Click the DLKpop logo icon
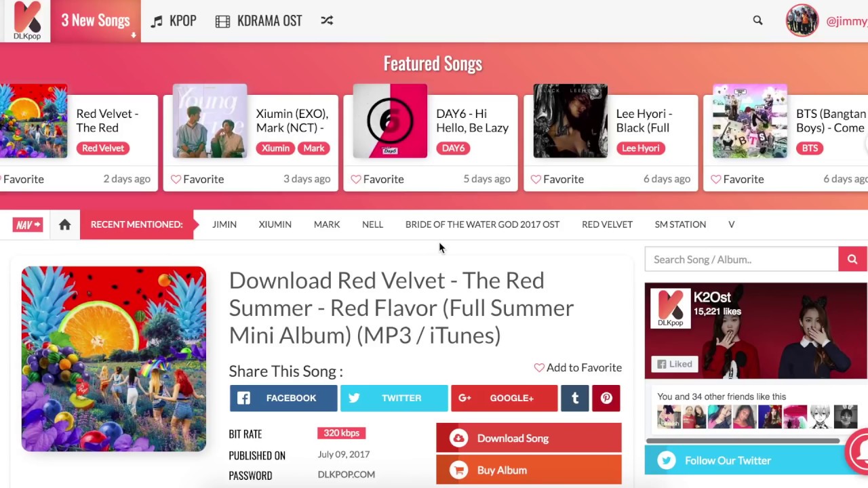 click(26, 20)
